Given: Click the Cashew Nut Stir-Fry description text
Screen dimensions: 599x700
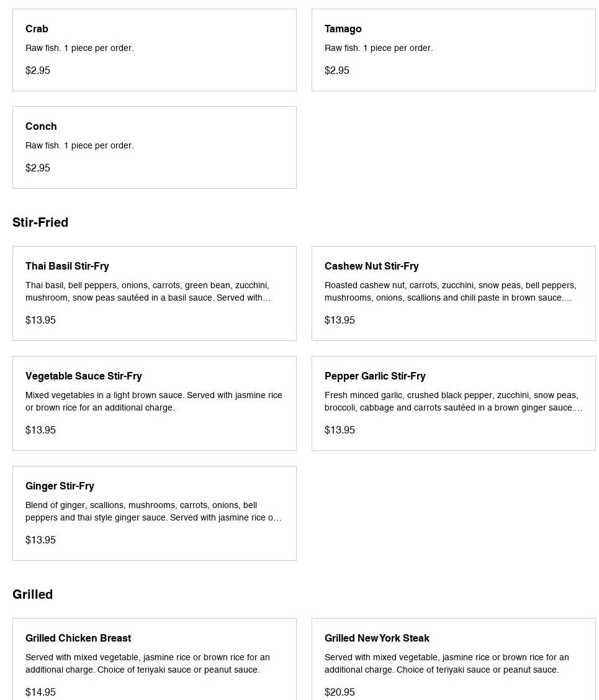Looking at the screenshot, I should (x=450, y=291).
